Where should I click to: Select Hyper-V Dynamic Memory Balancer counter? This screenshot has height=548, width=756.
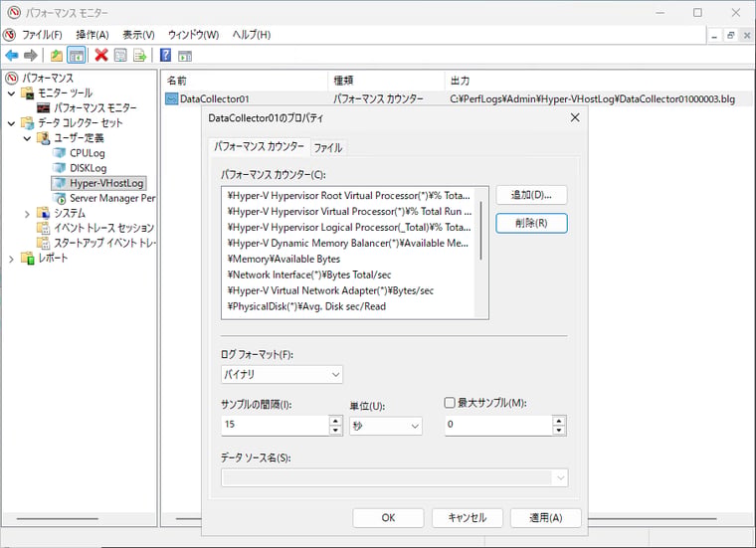(x=348, y=243)
